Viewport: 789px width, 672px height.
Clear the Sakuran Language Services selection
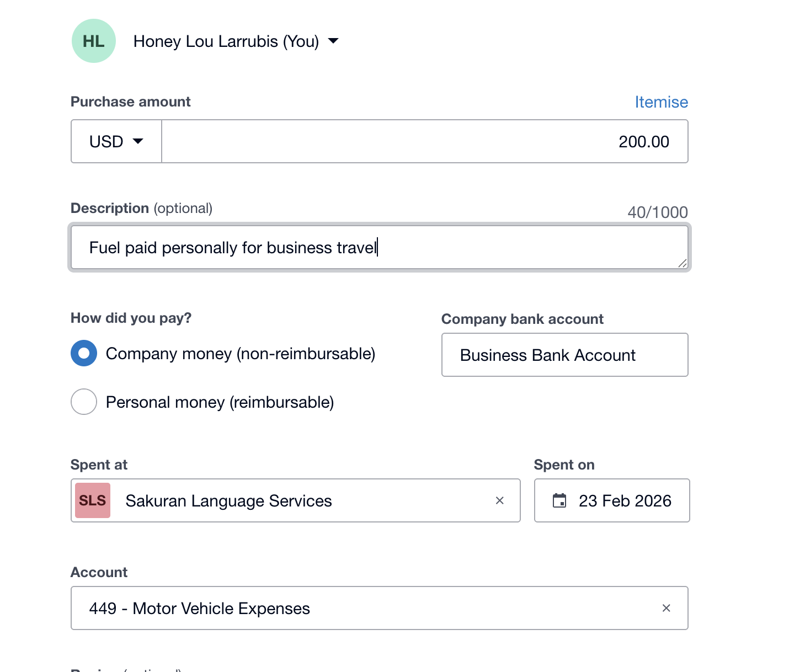500,500
